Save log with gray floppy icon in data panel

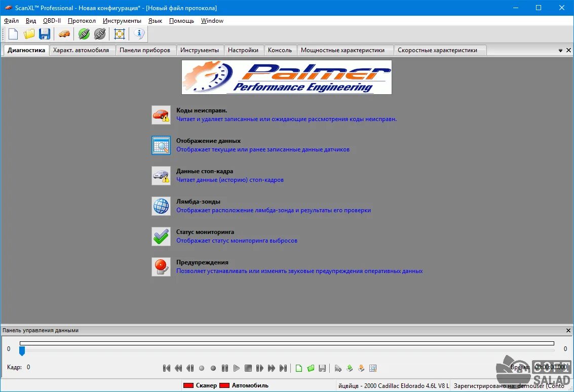point(322,368)
